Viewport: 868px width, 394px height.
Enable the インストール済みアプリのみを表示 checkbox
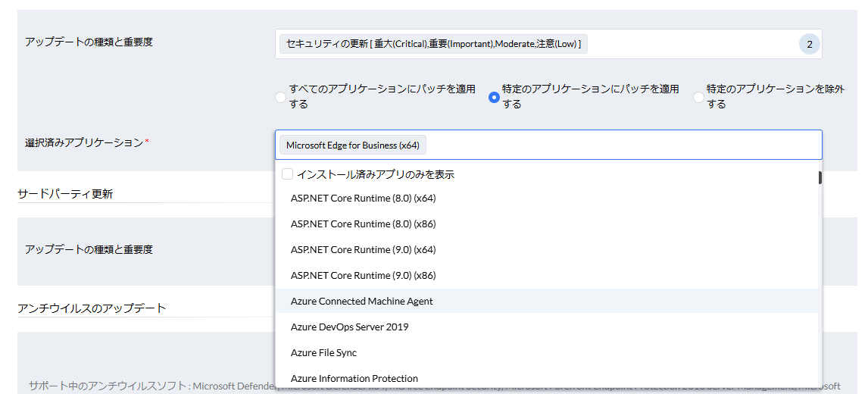(288, 174)
